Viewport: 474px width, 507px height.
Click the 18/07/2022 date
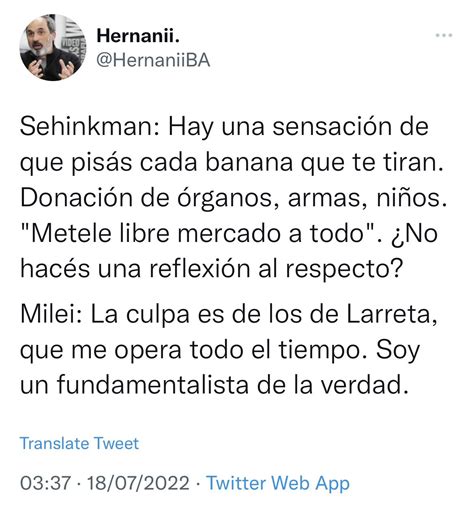138,483
